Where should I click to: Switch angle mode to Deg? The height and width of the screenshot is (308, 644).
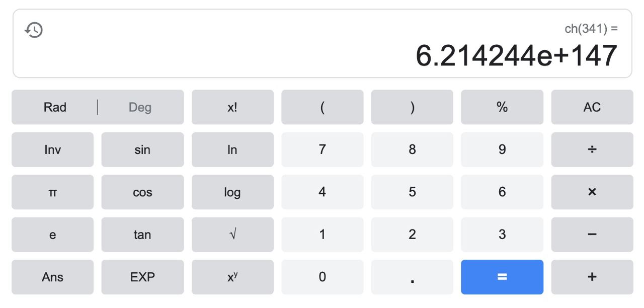140,107
